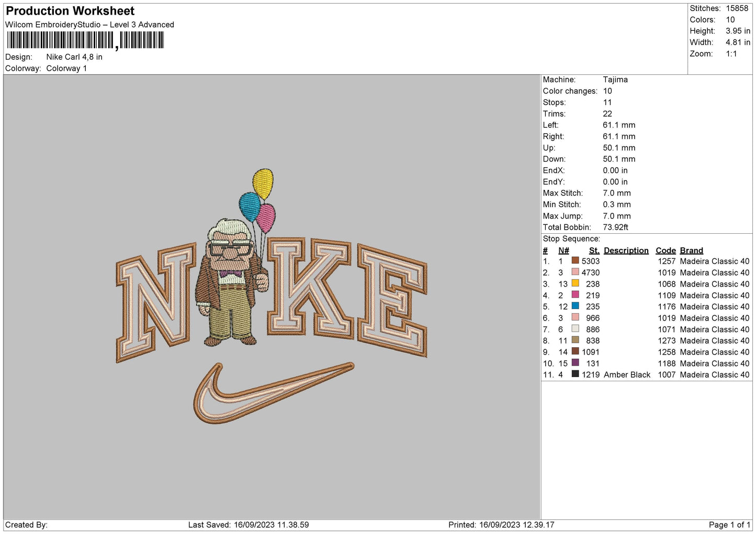Click the black swatch labeled Amber Black
This screenshot has width=756, height=534.
[575, 374]
